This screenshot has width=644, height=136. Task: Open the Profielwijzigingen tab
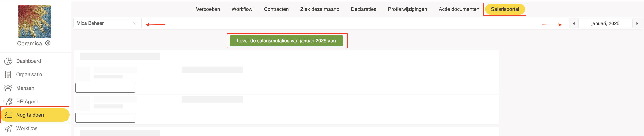click(407, 9)
